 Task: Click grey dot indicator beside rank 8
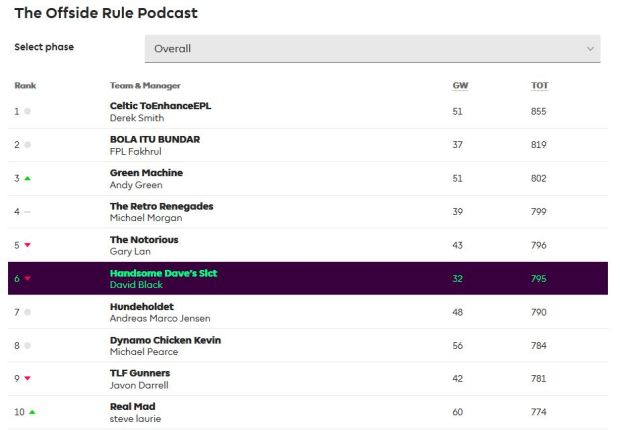(27, 346)
